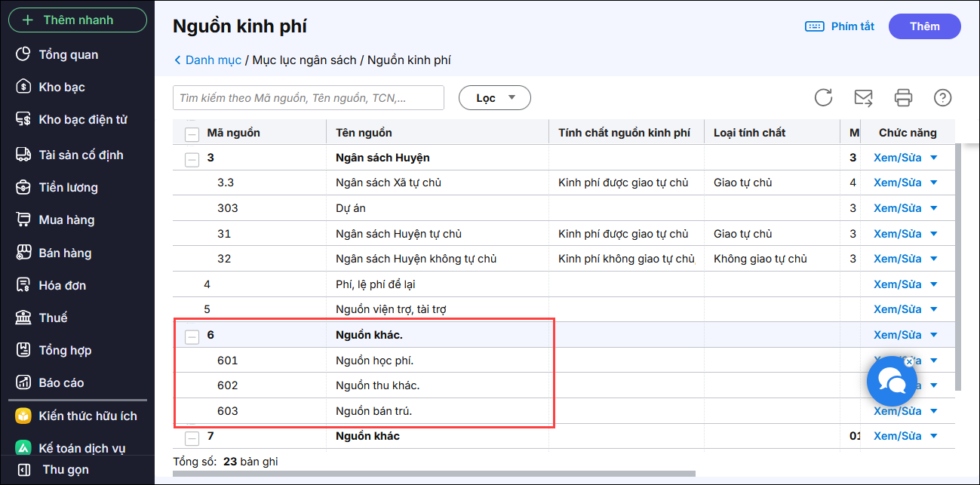The image size is (980, 485).
Task: Click the Kho bạc sidebar icon
Action: [x=24, y=87]
